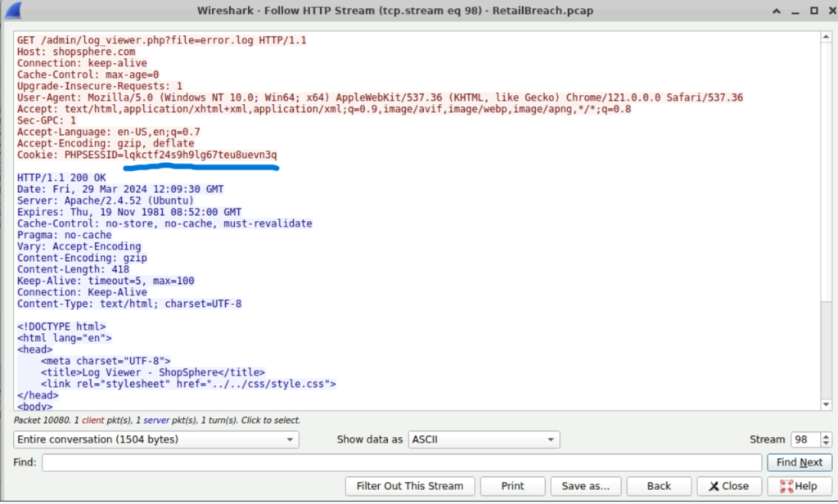The height and width of the screenshot is (504, 838).
Task: Increment the Stream number stepper
Action: point(825,435)
